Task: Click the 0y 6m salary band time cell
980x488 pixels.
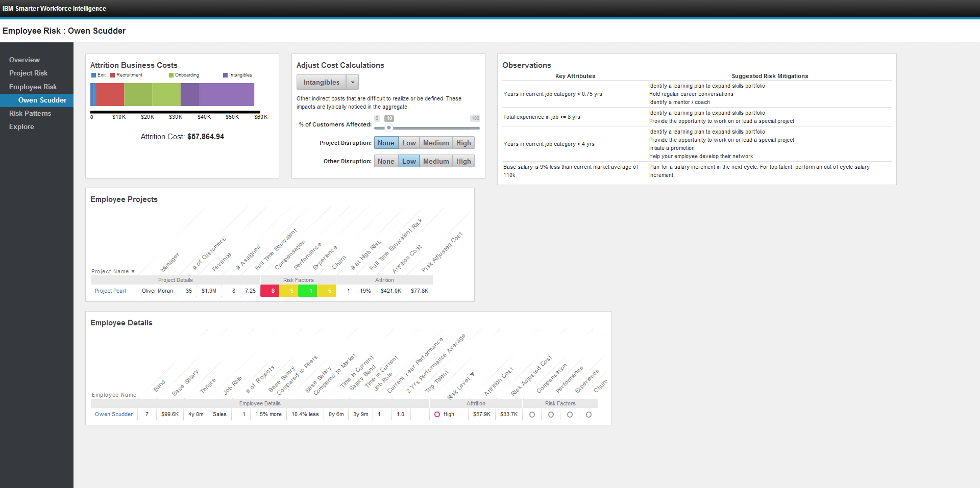Action: click(336, 414)
